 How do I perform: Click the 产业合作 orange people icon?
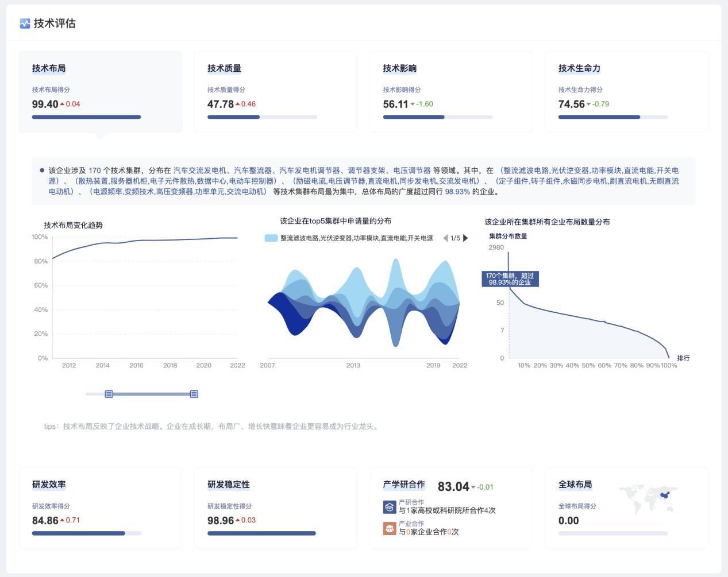390,528
